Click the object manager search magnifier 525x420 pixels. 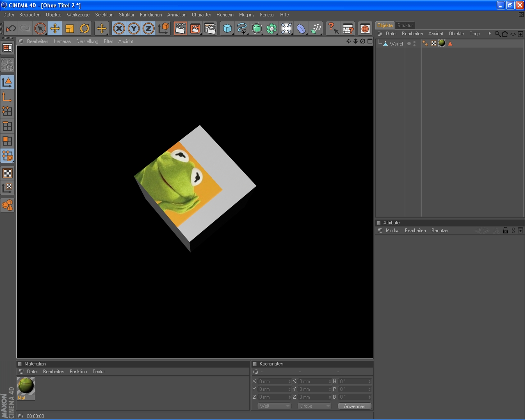click(x=498, y=34)
